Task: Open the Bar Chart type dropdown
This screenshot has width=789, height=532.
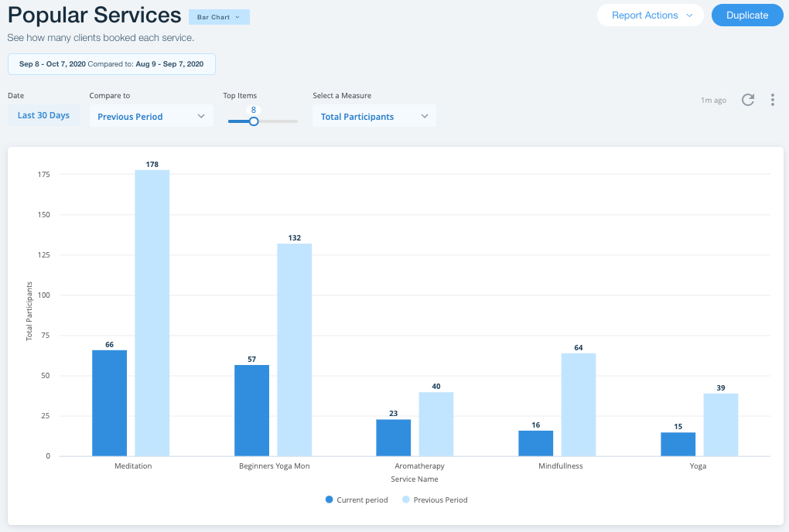Action: pyautogui.click(x=219, y=15)
